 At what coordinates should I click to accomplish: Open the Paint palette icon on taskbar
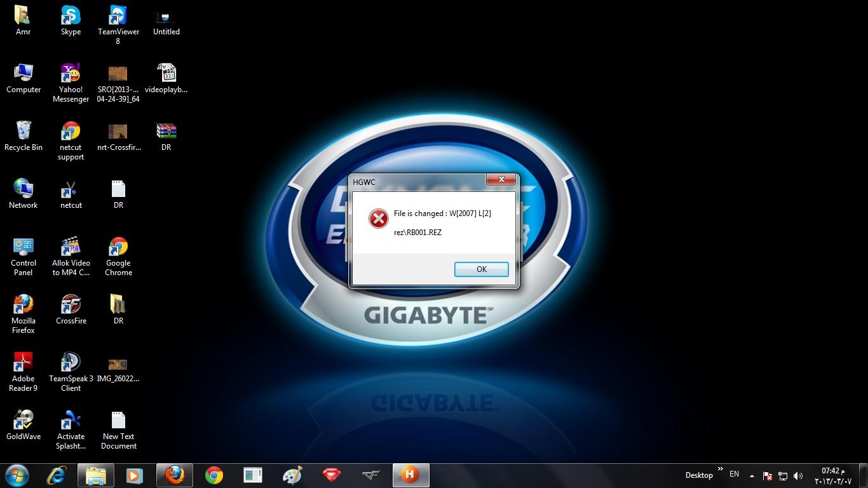coord(292,475)
